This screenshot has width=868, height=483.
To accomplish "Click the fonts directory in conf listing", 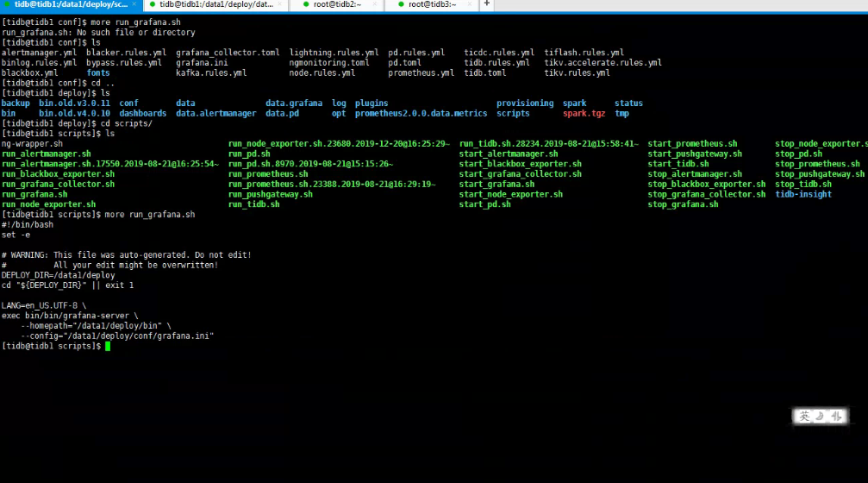I will tap(98, 73).
